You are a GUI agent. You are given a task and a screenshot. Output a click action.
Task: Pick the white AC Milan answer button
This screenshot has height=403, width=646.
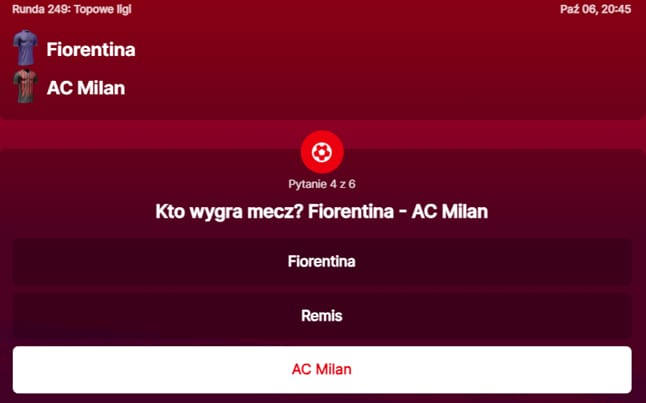pyautogui.click(x=321, y=370)
